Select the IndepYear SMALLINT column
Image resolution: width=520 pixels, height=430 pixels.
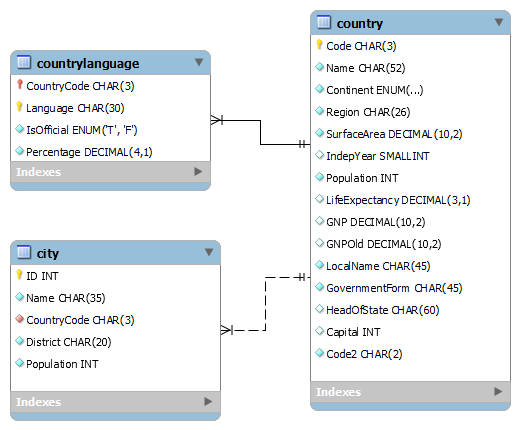378,156
